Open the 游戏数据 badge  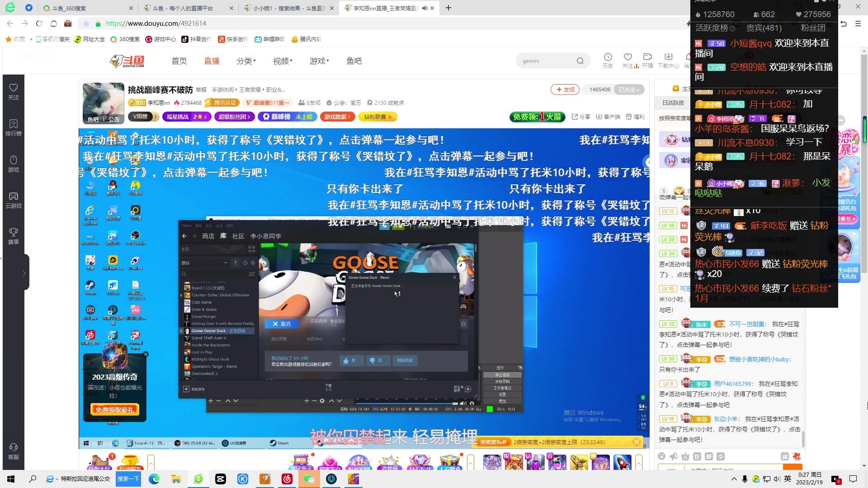(x=337, y=117)
